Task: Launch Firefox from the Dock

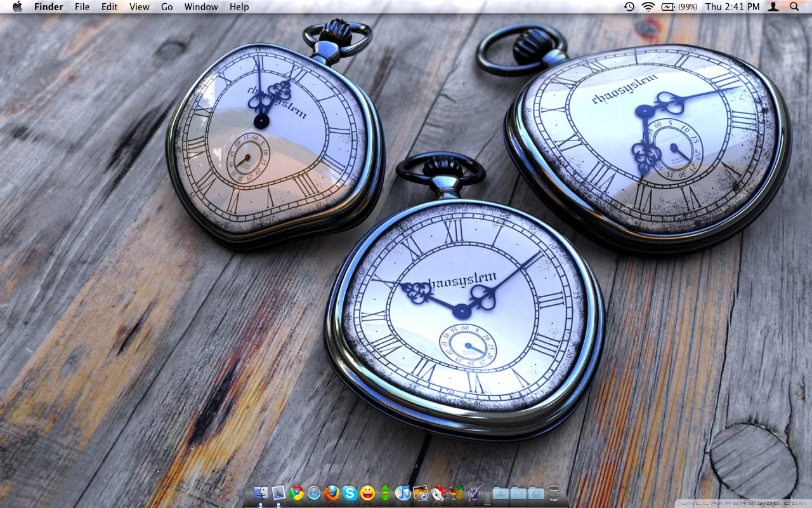Action: (x=332, y=493)
